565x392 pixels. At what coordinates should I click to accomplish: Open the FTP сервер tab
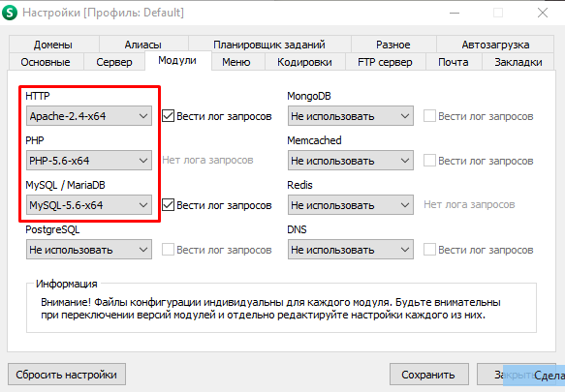[385, 62]
